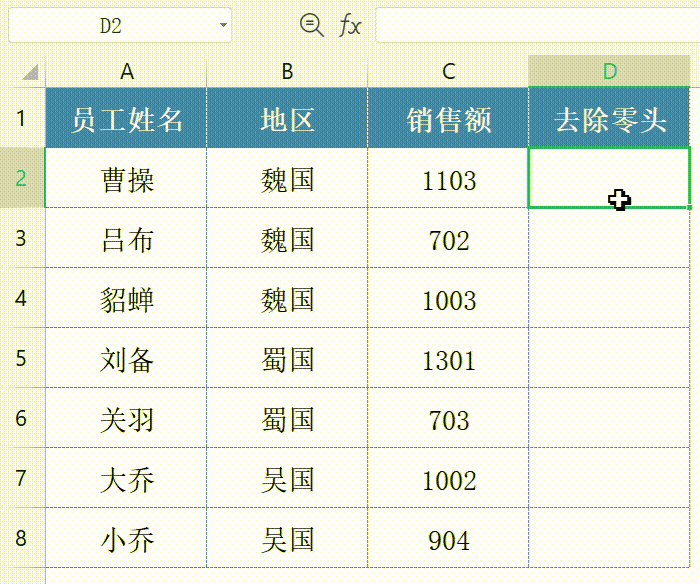Select row 3 header
Screen dimensions: 700x584
[x=22, y=238]
